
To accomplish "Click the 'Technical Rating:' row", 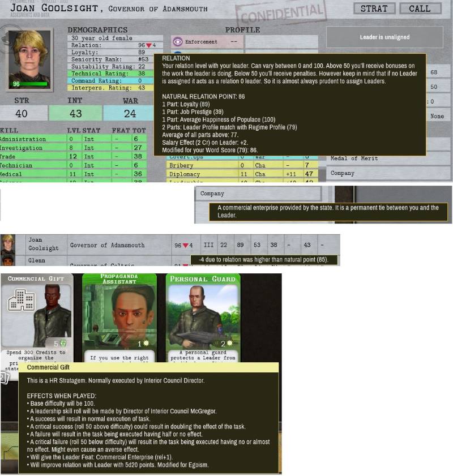I will [110, 74].
